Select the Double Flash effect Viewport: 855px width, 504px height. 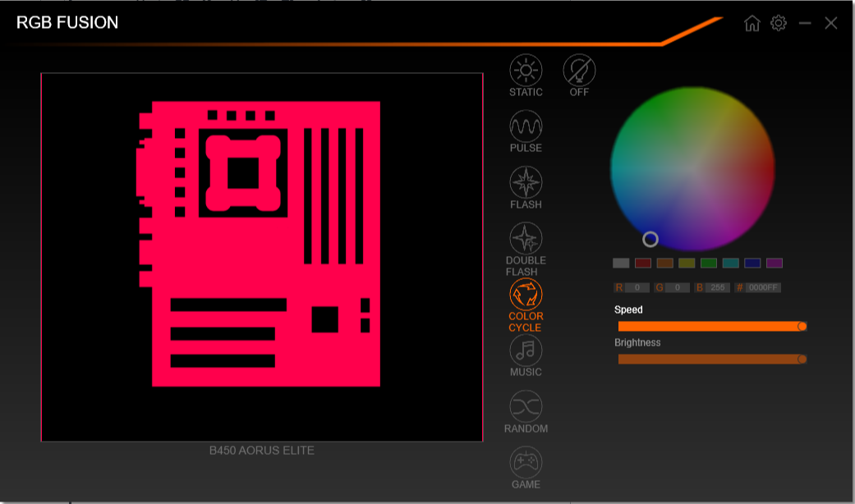(526, 239)
